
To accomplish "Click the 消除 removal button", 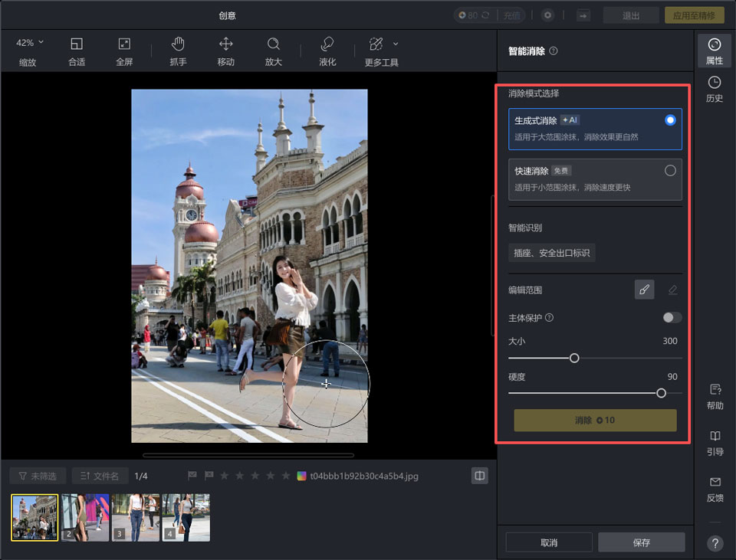I will point(594,420).
